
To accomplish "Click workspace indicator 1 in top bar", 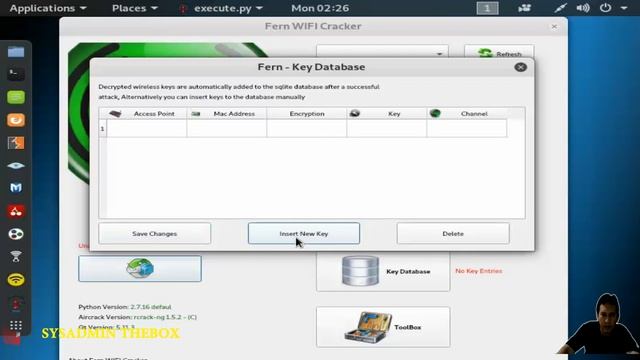I will coord(487,8).
